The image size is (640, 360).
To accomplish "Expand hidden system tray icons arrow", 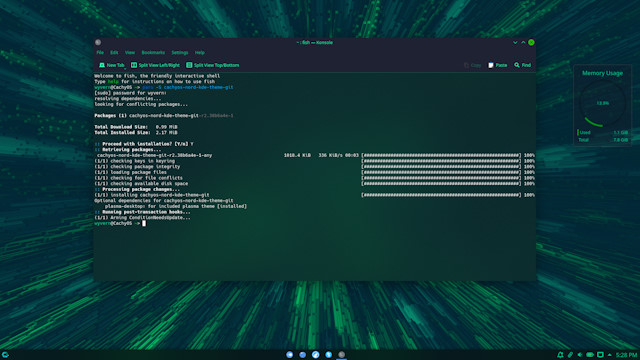I will pyautogui.click(x=609, y=355).
